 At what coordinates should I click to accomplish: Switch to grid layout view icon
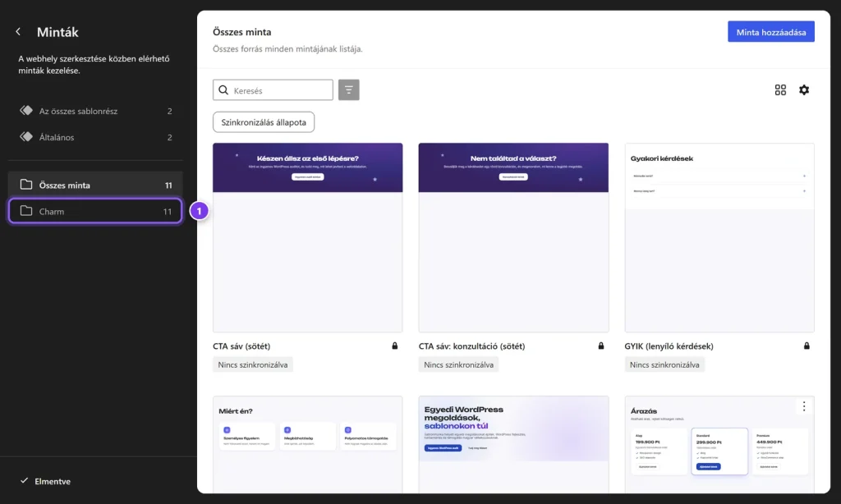tap(780, 90)
